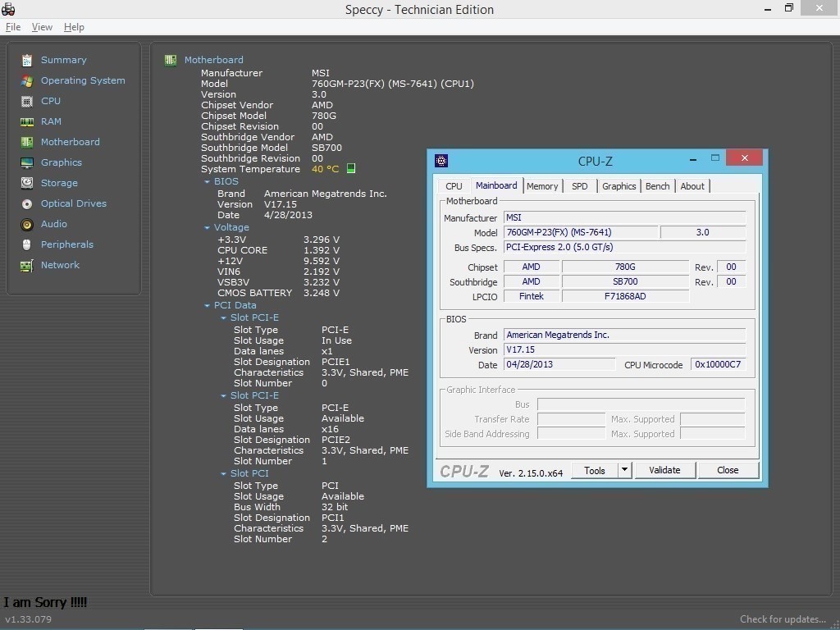Click Southbridge Model value SB700 in Speccy
Image resolution: width=840 pixels, height=630 pixels.
point(326,148)
